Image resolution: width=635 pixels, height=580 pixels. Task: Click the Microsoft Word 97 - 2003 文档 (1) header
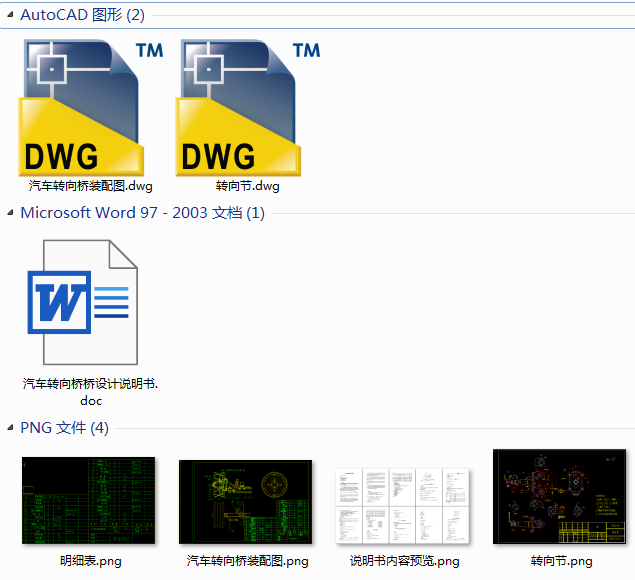click(x=143, y=213)
